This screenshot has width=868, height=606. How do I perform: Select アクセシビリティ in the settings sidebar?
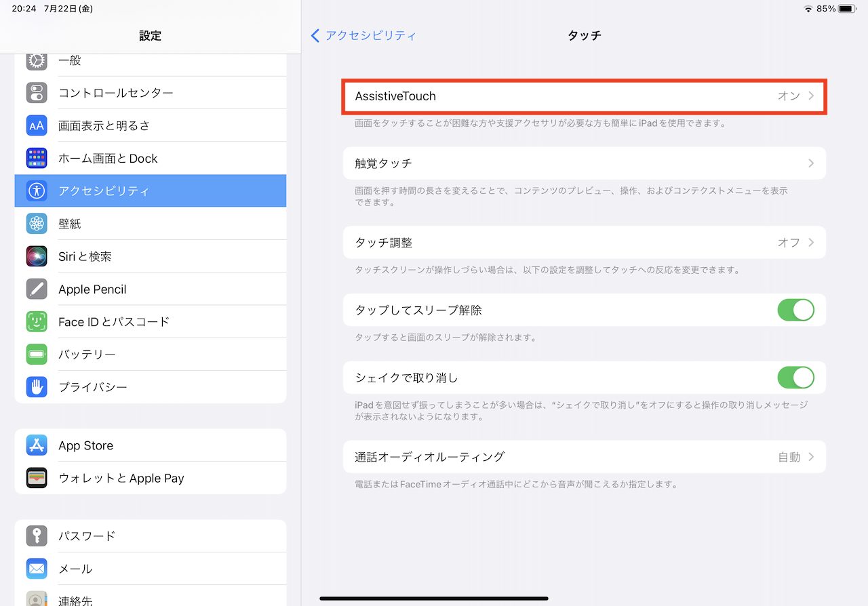point(151,191)
